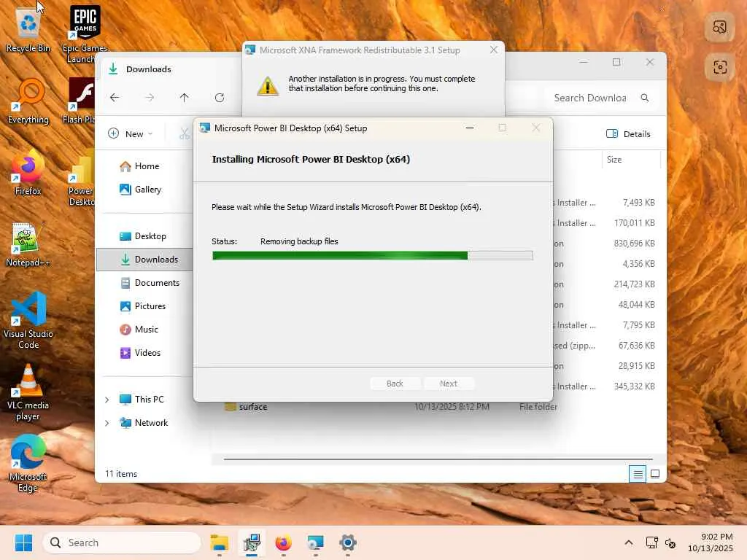
Task: Open Pictures in the navigation pane
Action: click(150, 306)
